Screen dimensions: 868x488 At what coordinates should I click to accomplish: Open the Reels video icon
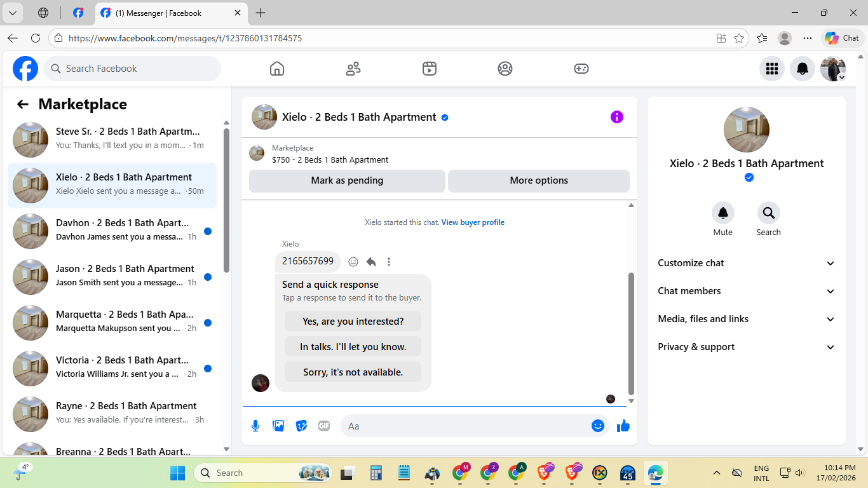(430, 69)
